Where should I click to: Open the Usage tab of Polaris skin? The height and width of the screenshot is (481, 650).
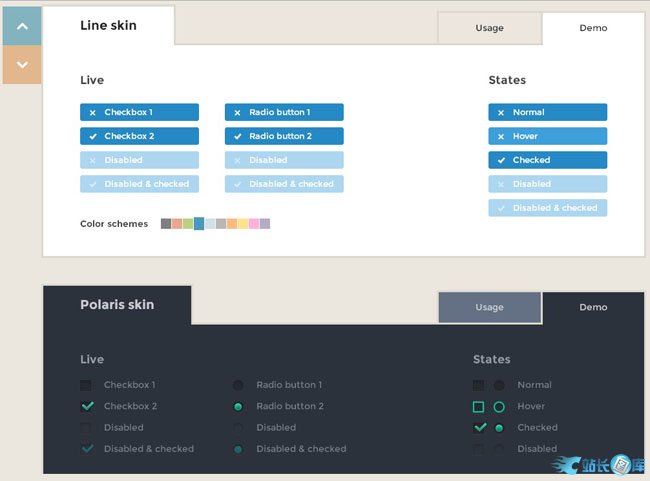[x=489, y=307]
